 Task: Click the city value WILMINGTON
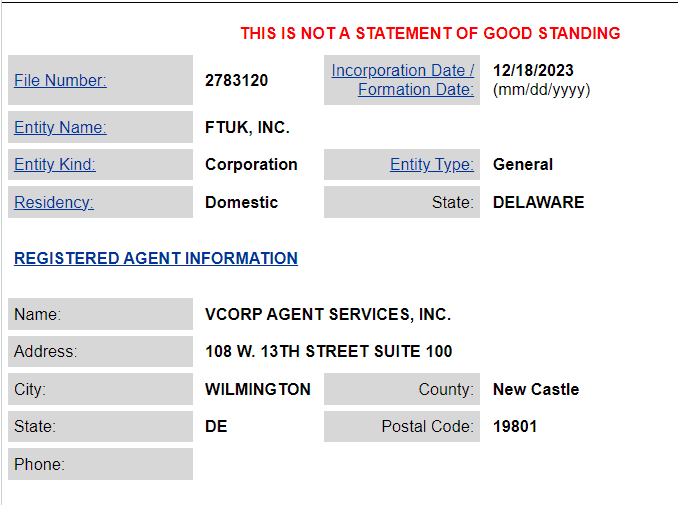point(258,389)
